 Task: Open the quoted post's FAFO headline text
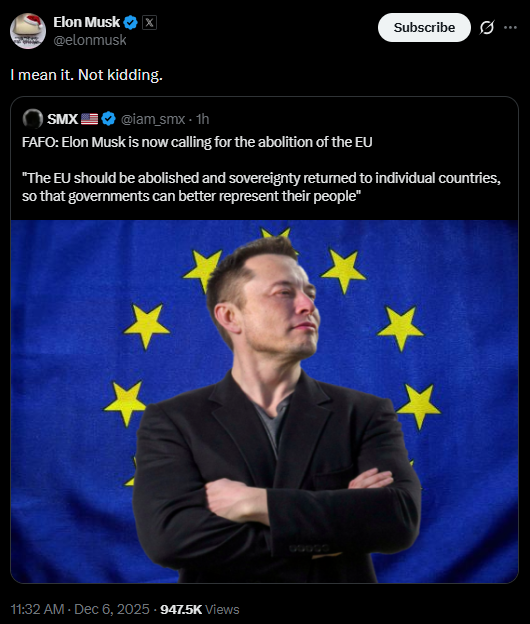pos(197,142)
